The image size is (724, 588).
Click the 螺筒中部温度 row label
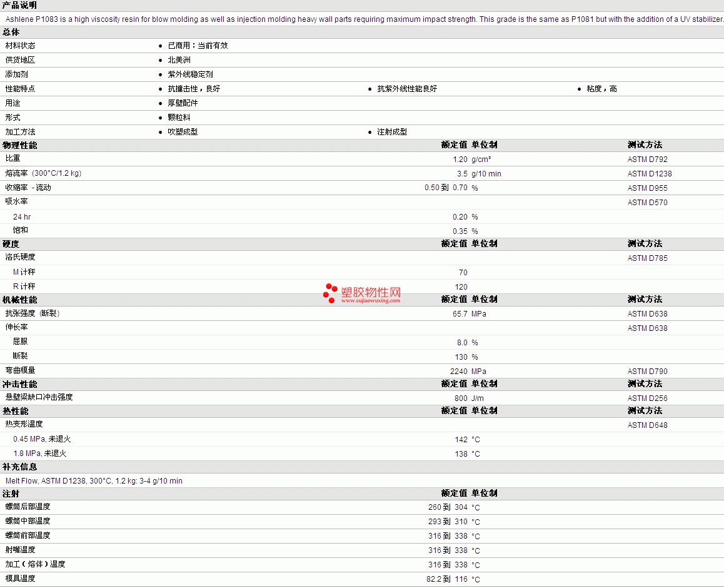[28, 521]
